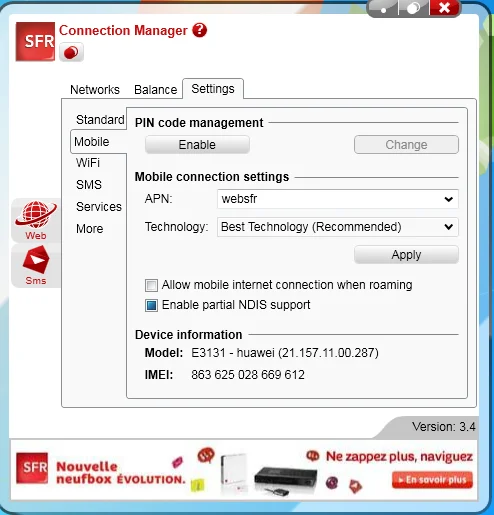The height and width of the screenshot is (515, 494).
Task: Close the Connection Manager window
Action: [444, 8]
